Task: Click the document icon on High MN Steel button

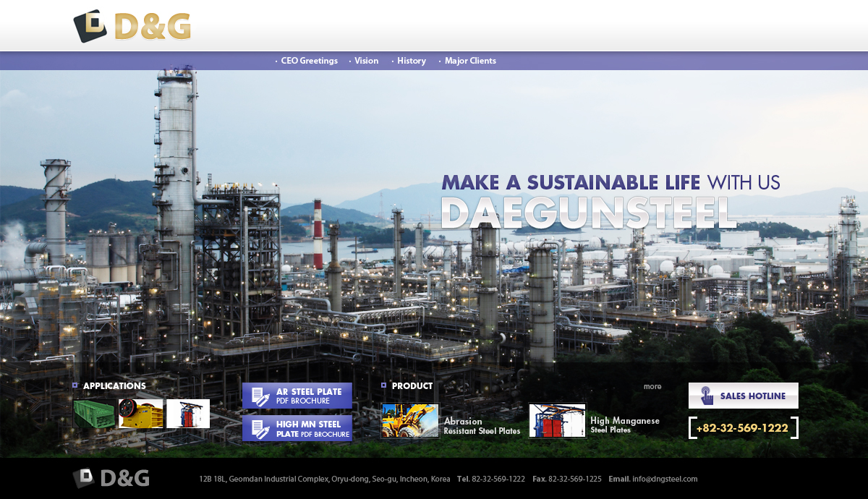Action: (260, 428)
